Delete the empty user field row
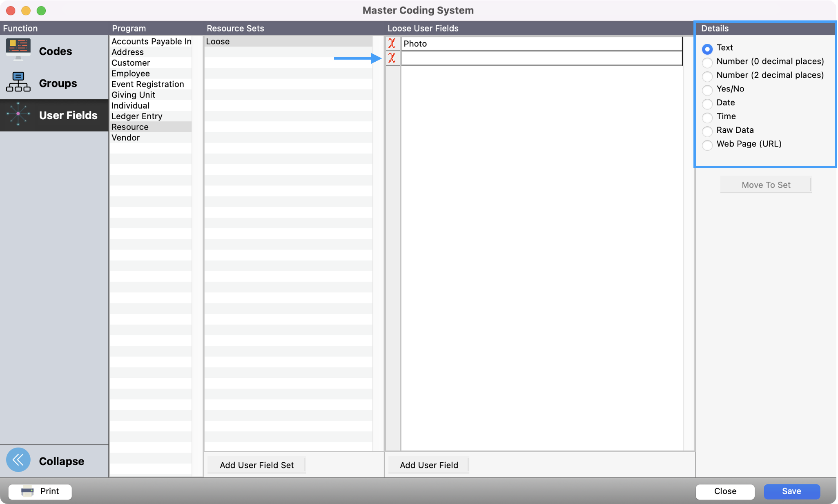This screenshot has height=504, width=838. (392, 58)
